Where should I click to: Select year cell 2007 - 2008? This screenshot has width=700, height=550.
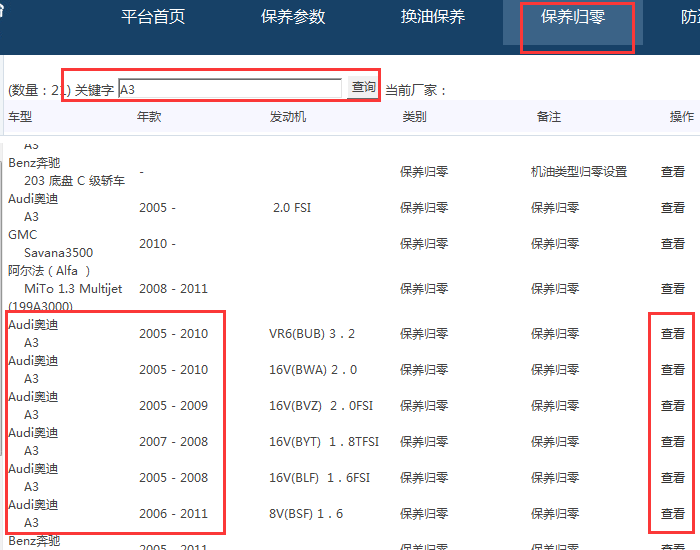(174, 442)
